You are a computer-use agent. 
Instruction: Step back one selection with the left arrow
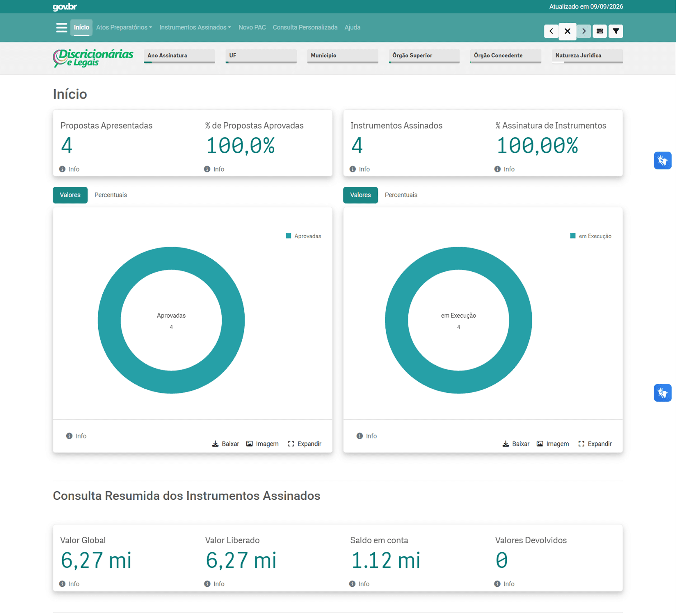coord(551,31)
